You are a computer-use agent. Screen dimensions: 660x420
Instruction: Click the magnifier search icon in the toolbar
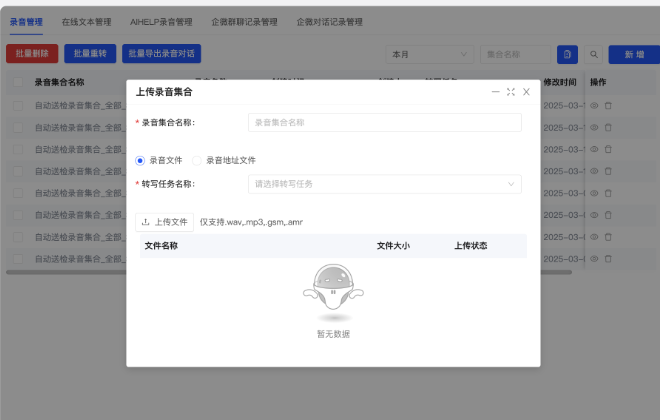(x=594, y=54)
